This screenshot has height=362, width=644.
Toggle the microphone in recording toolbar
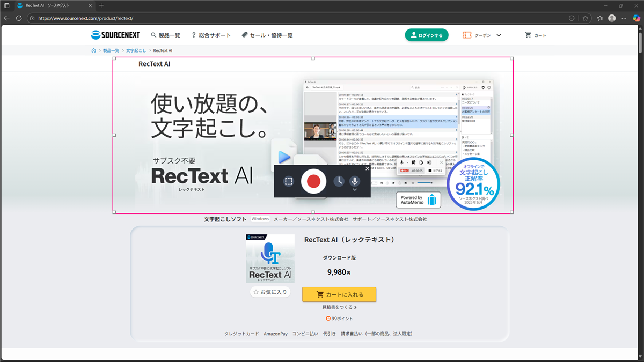[354, 181]
